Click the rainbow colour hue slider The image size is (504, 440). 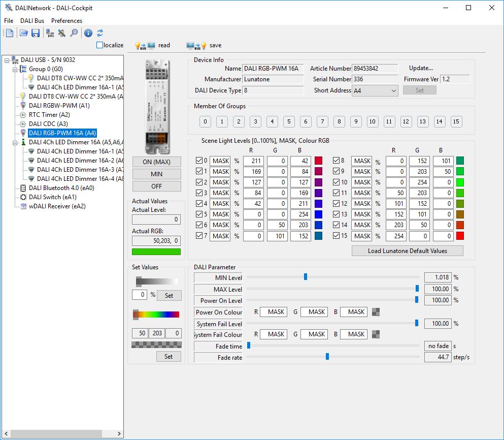pos(156,315)
